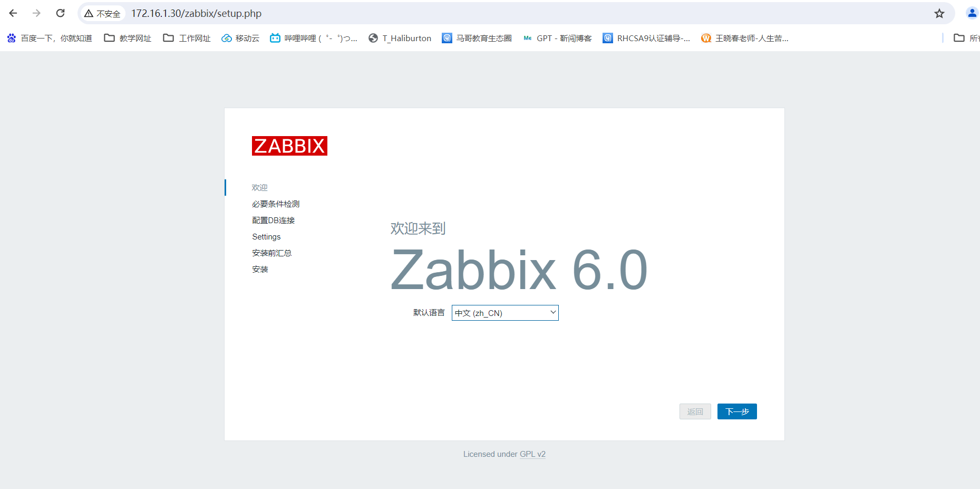Select the 配置DB连接 setup step
The height and width of the screenshot is (489, 980).
coord(274,220)
